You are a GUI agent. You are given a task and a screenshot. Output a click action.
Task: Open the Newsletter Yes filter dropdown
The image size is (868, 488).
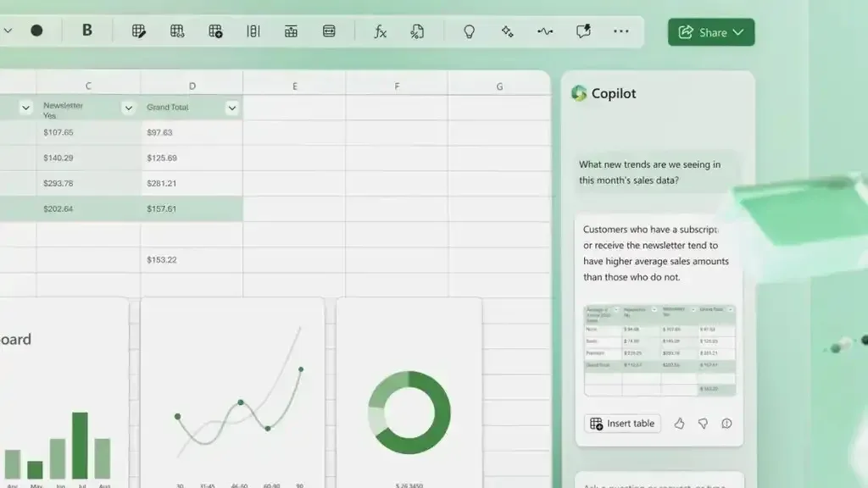(129, 108)
